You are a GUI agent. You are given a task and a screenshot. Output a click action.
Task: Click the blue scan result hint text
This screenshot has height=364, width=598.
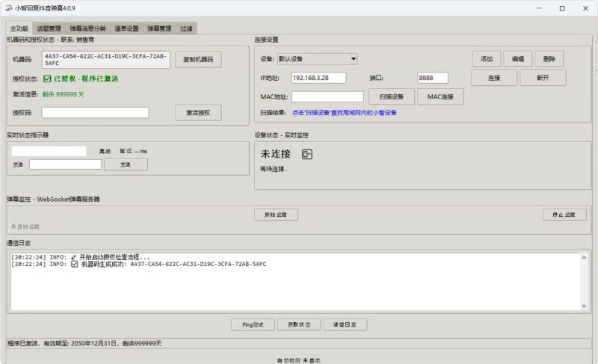point(345,113)
